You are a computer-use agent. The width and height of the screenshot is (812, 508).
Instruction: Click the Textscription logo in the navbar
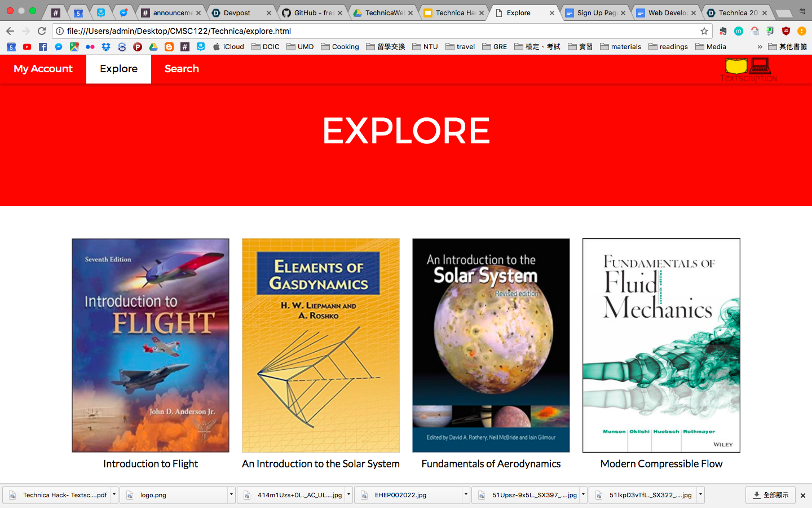click(748, 69)
